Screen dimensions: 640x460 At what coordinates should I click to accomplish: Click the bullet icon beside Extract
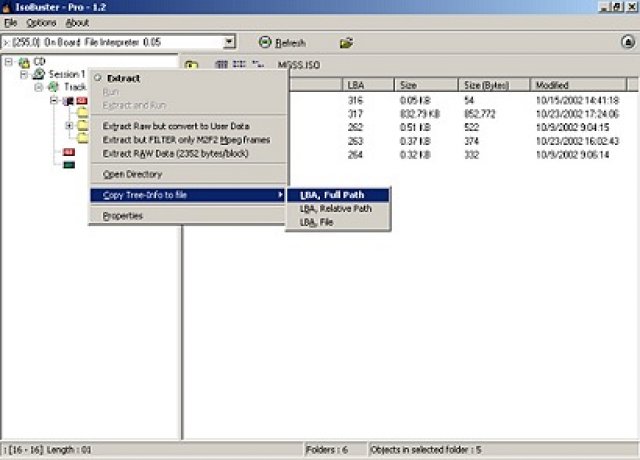[x=98, y=78]
